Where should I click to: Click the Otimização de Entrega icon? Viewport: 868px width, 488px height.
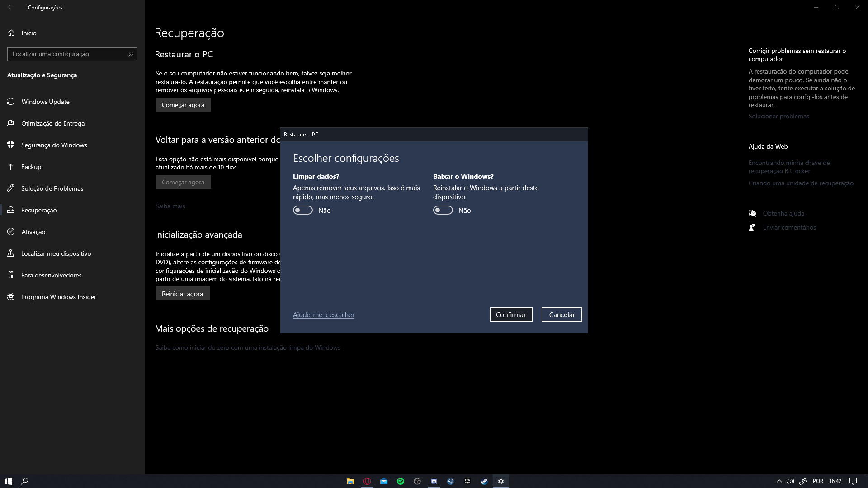[x=11, y=123]
